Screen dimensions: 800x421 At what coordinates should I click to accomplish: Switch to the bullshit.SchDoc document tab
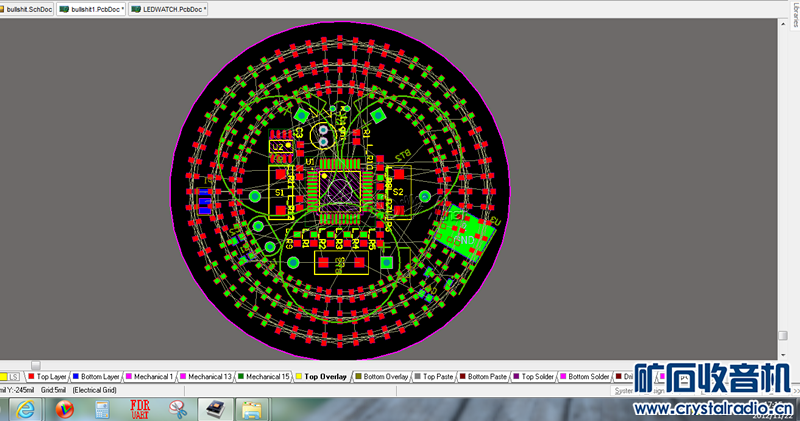coord(27,8)
